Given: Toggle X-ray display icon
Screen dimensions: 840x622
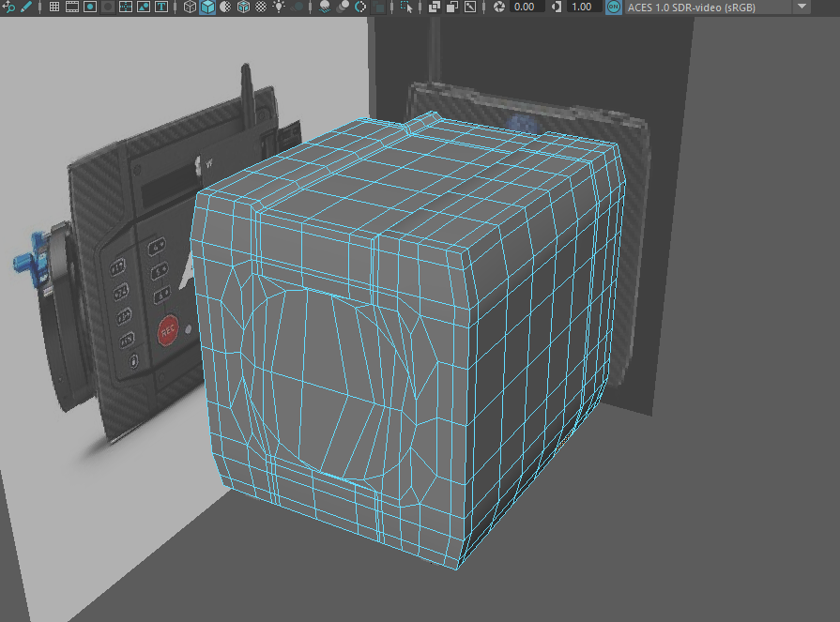Looking at the screenshot, I should 435,7.
